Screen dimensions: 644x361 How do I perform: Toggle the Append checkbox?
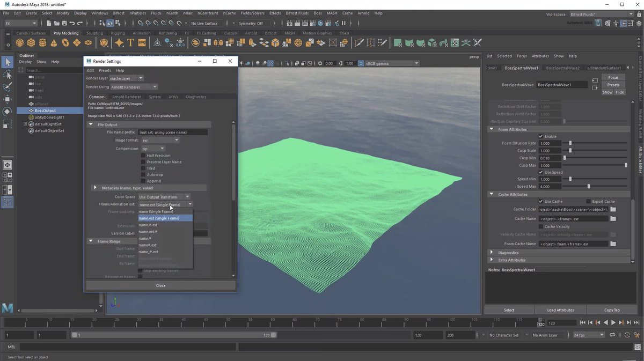143,181
